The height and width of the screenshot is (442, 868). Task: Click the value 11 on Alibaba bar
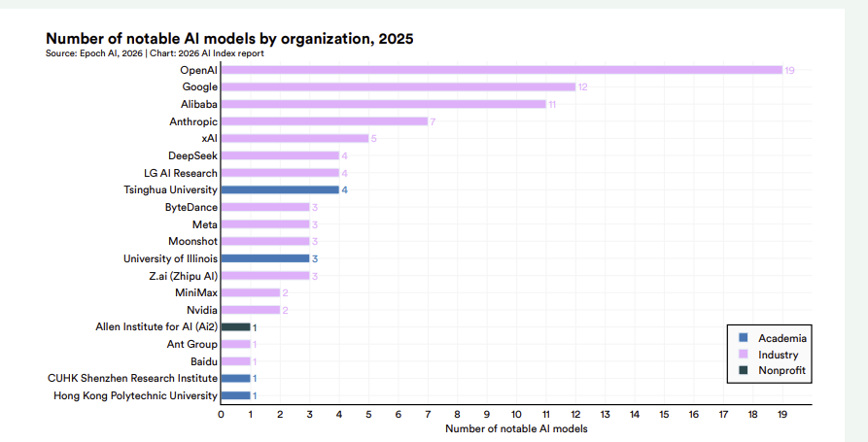pyautogui.click(x=552, y=104)
